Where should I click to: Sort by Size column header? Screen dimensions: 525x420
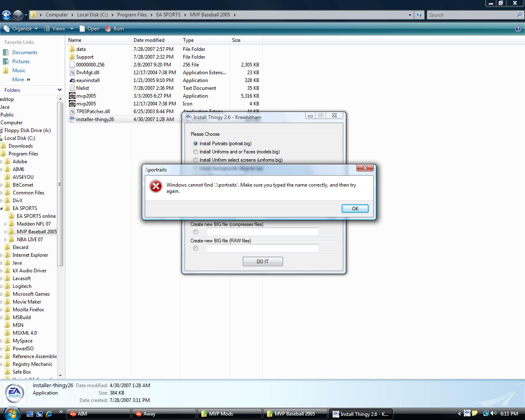246,40
